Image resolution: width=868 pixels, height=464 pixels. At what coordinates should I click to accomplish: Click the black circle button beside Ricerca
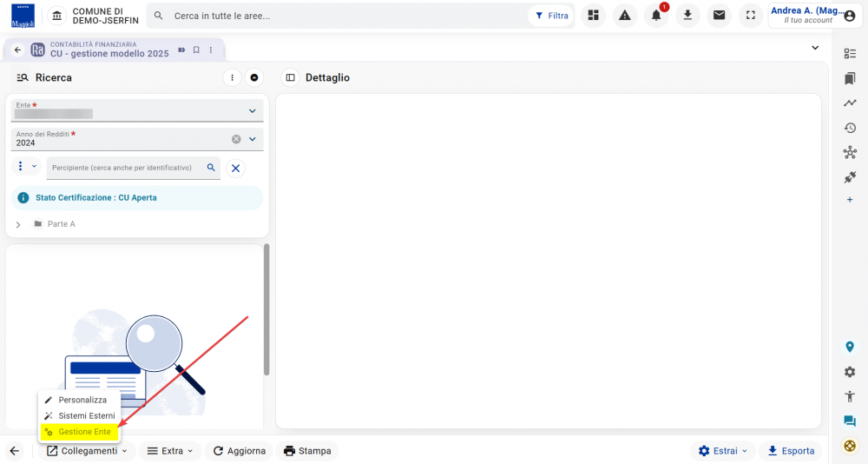click(254, 77)
